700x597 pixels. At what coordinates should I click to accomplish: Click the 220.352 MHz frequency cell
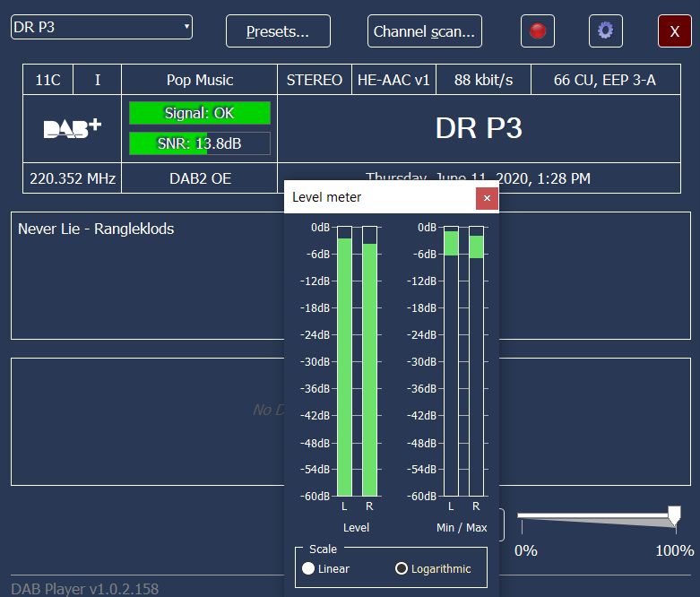coord(72,178)
